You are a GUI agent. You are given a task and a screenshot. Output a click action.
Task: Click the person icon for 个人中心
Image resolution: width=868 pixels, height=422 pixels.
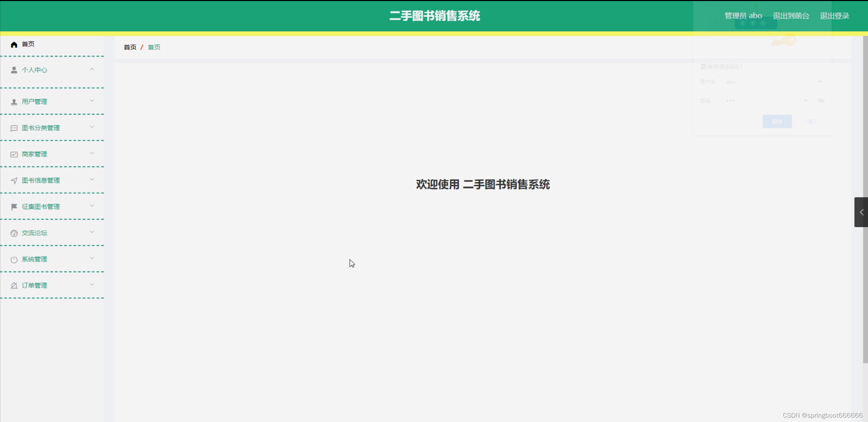[x=14, y=70]
